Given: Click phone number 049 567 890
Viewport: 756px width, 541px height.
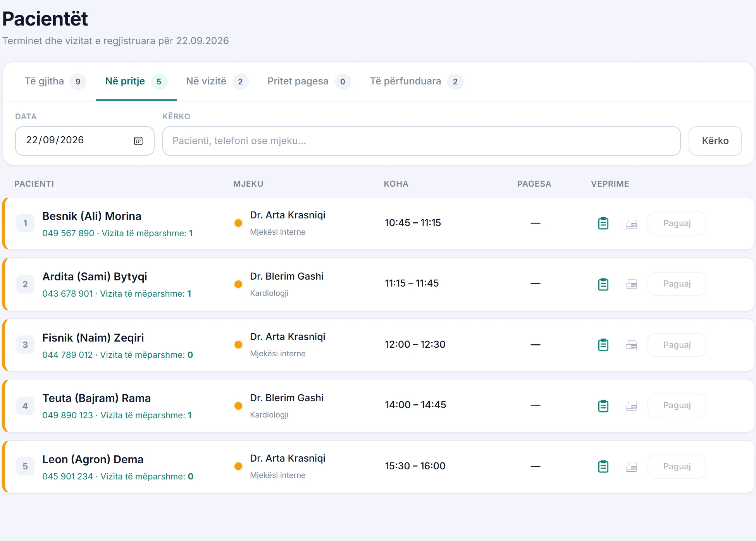Looking at the screenshot, I should (68, 233).
